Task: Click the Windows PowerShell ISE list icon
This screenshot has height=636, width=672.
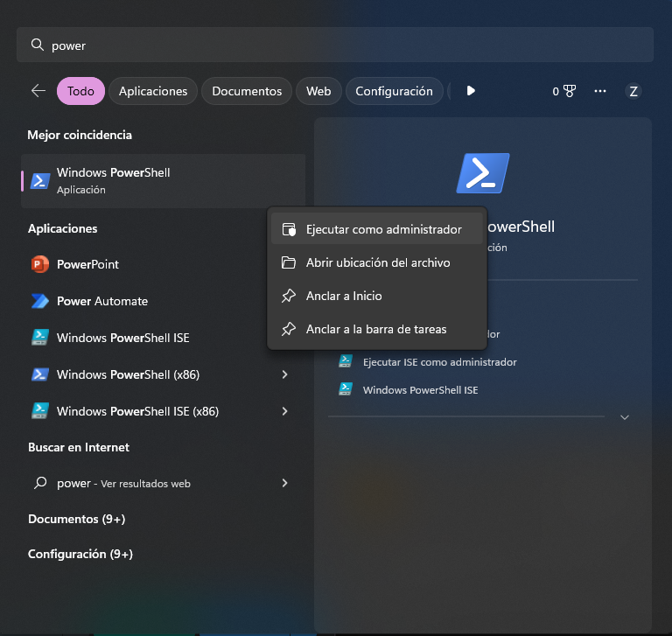Action: (x=40, y=338)
